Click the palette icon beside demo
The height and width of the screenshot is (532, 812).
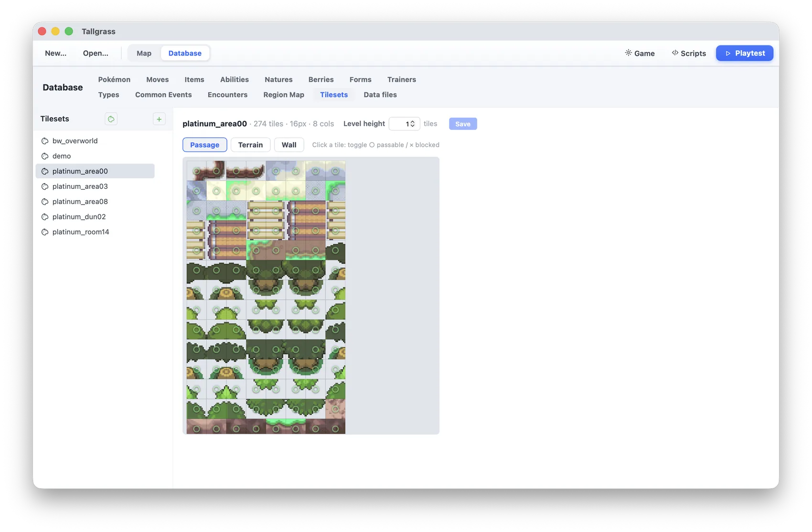(x=45, y=156)
